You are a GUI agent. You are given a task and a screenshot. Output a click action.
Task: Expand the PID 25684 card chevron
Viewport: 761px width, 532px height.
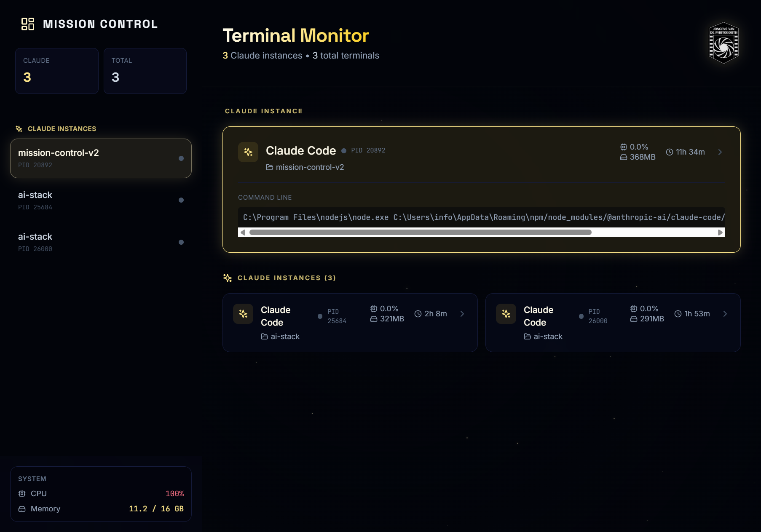pyautogui.click(x=462, y=314)
